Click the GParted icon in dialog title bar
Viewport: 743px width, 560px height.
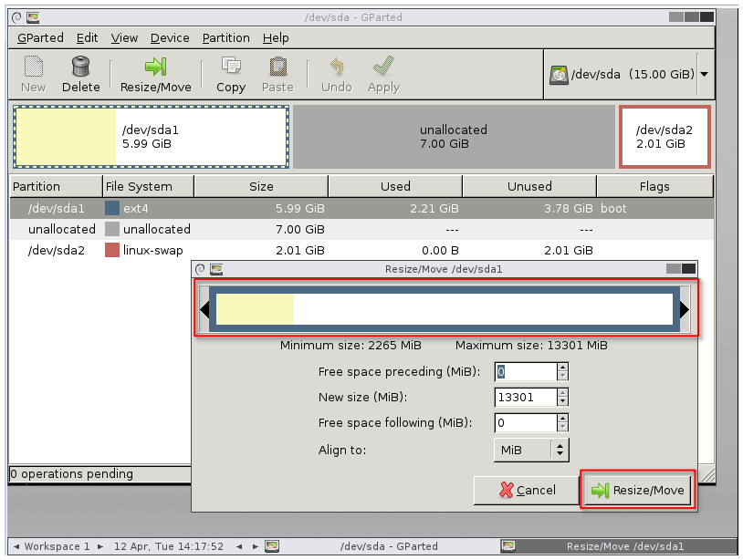click(216, 269)
